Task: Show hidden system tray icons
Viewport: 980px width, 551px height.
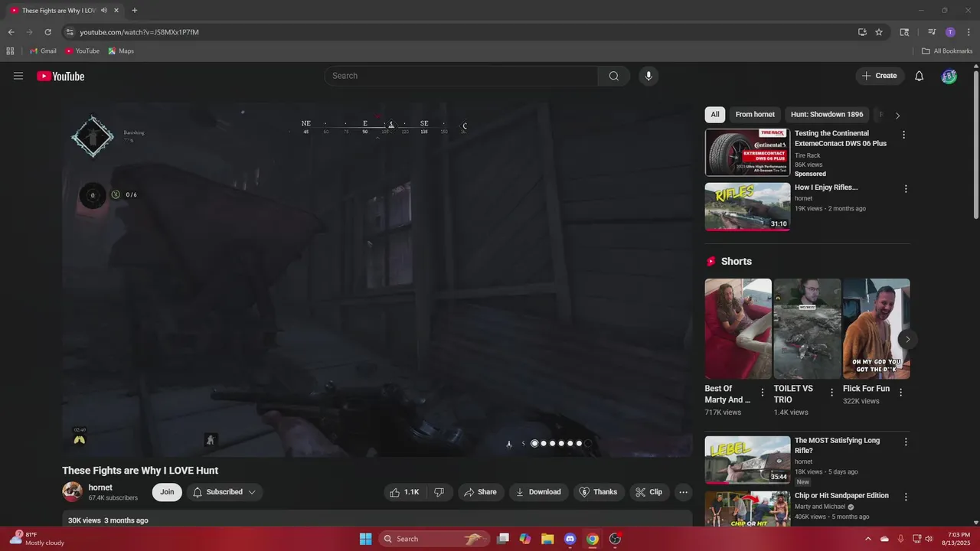Action: coord(867,539)
